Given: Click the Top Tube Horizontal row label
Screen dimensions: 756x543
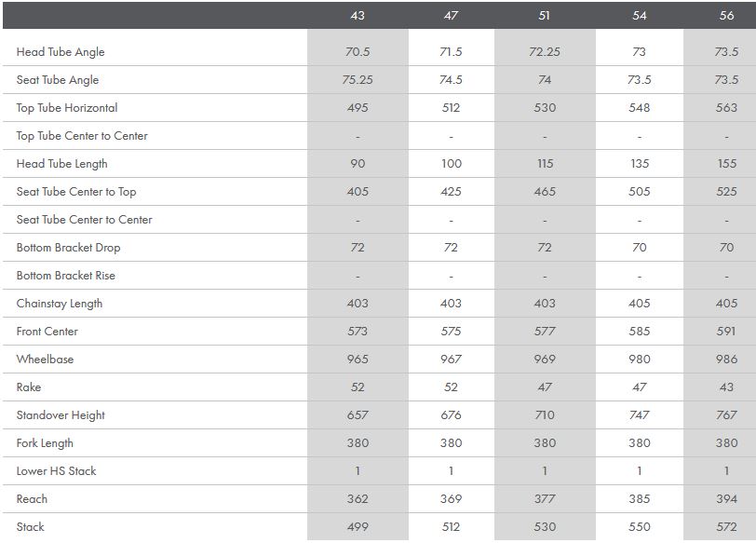Looking at the screenshot, I should click(67, 108).
